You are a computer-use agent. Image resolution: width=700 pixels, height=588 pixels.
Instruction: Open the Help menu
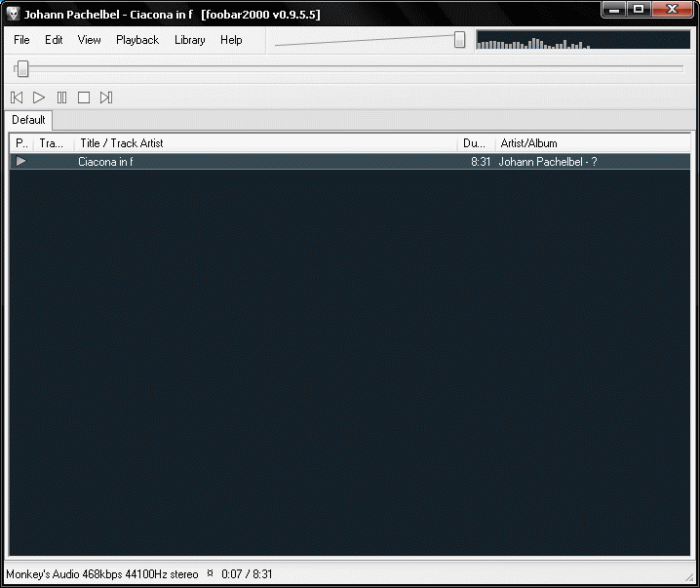[x=231, y=40]
